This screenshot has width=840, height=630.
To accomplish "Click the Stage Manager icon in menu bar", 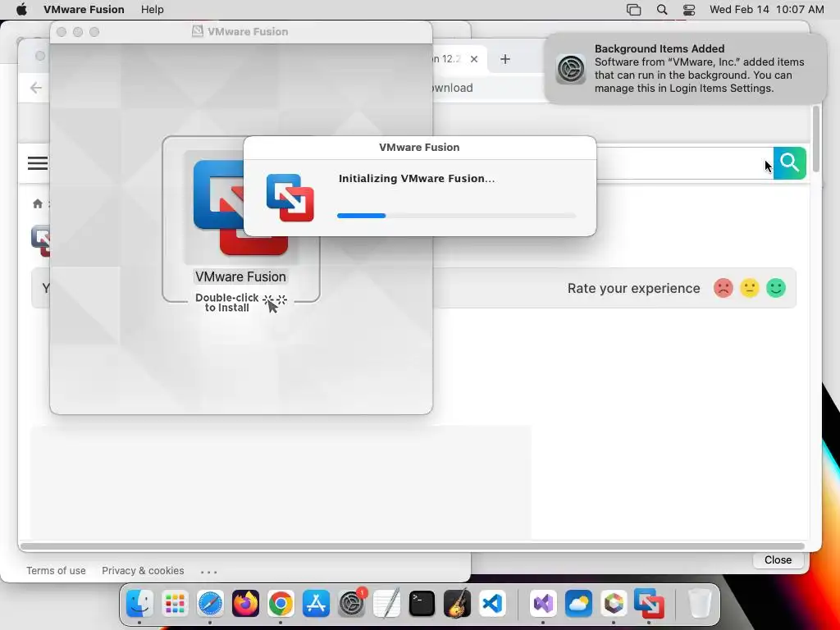I will click(634, 10).
